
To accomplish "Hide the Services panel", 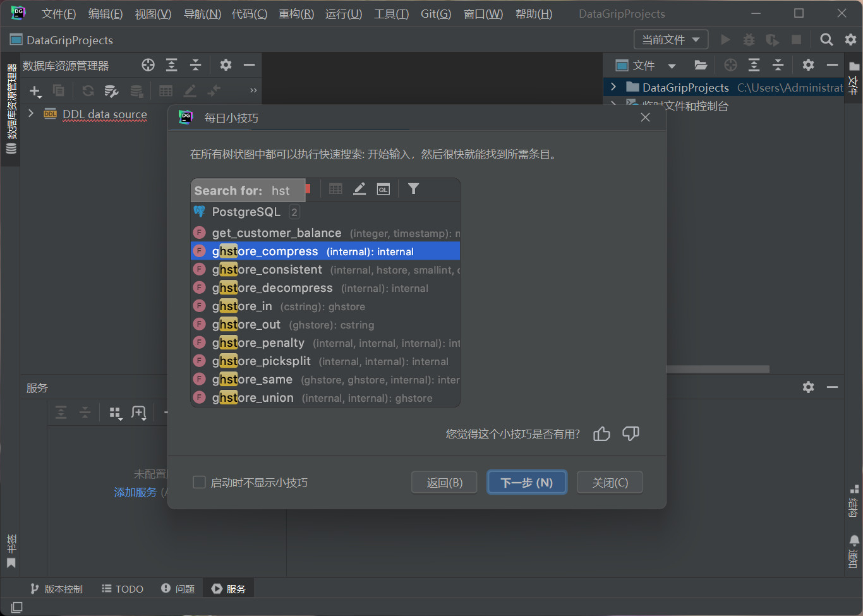I will [x=832, y=387].
